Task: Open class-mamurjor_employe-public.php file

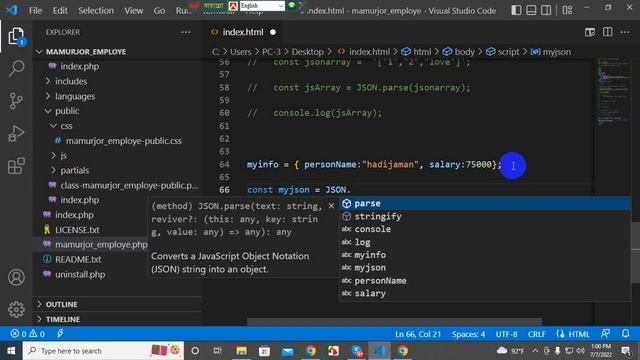Action: [129, 185]
